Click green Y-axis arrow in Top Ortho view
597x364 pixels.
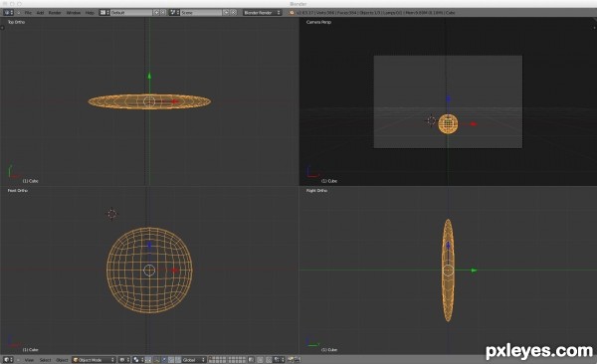coord(149,77)
